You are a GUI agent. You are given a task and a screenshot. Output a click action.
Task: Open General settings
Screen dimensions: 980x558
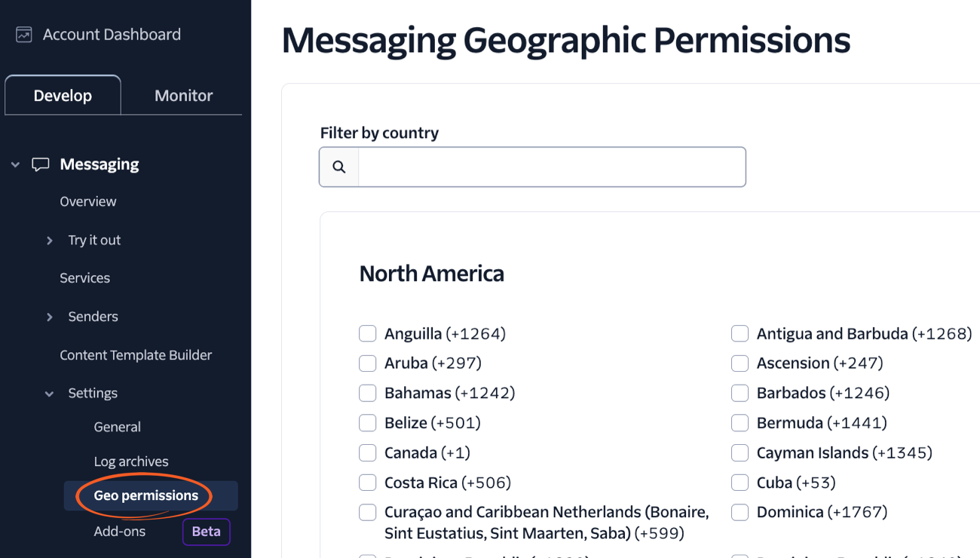pyautogui.click(x=117, y=427)
